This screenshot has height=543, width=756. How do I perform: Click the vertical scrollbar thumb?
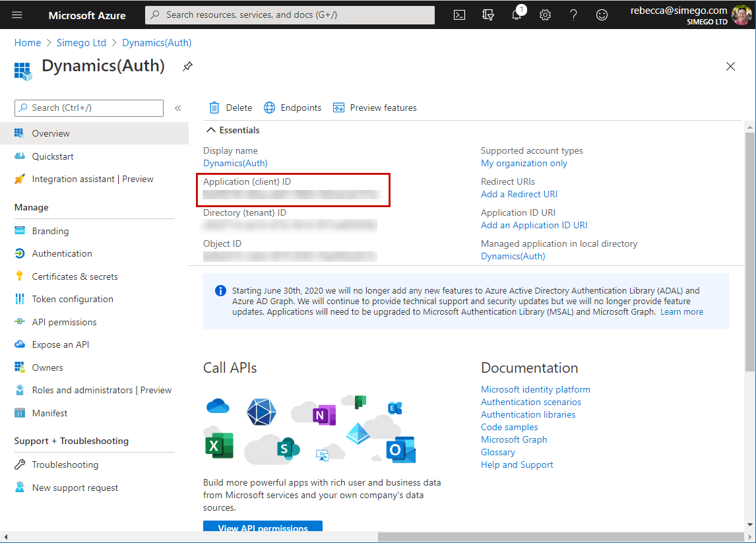tap(749, 251)
